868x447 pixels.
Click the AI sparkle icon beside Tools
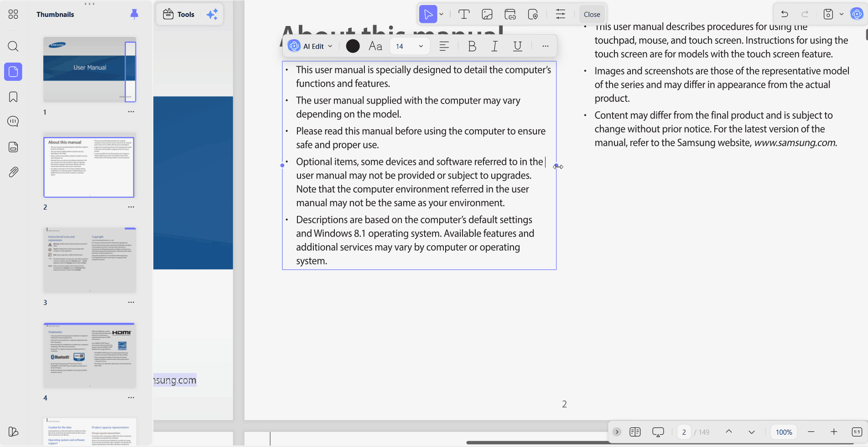pyautogui.click(x=212, y=14)
